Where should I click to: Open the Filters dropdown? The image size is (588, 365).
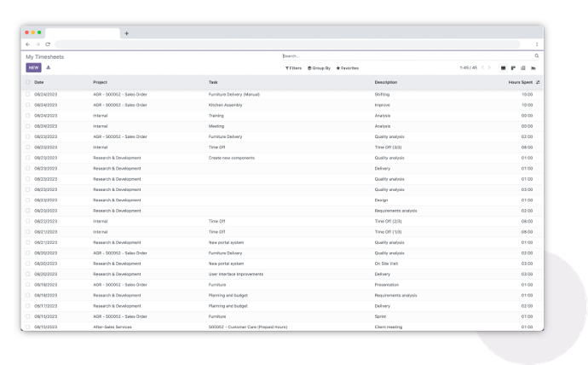pos(293,67)
